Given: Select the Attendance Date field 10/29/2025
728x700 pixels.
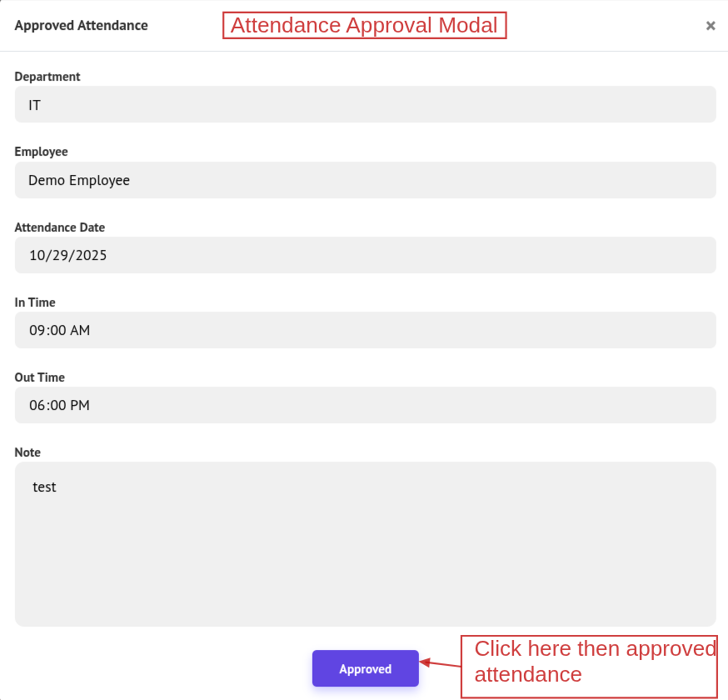Looking at the screenshot, I should (365, 255).
